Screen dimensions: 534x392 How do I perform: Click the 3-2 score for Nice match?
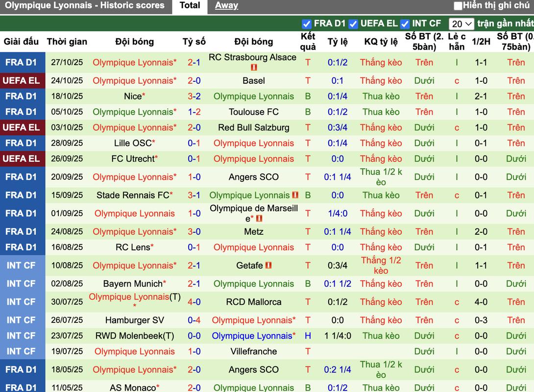(194, 97)
